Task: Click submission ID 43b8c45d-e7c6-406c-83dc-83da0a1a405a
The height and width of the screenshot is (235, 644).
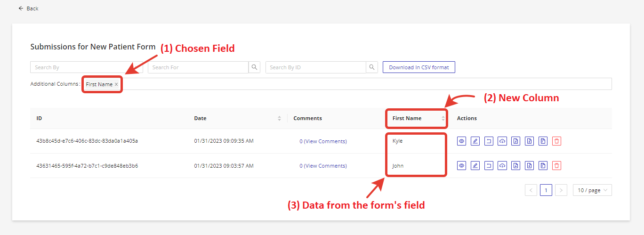Action: [x=87, y=141]
